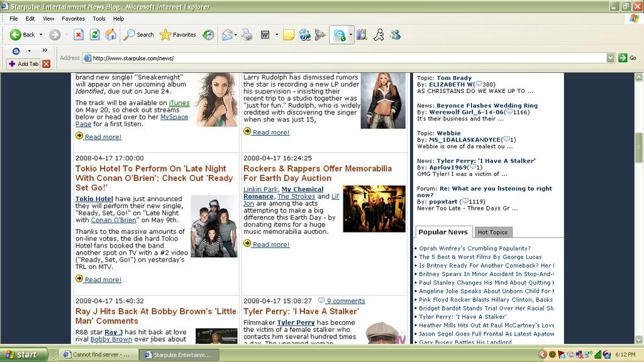Close tab with red X button

point(46,64)
